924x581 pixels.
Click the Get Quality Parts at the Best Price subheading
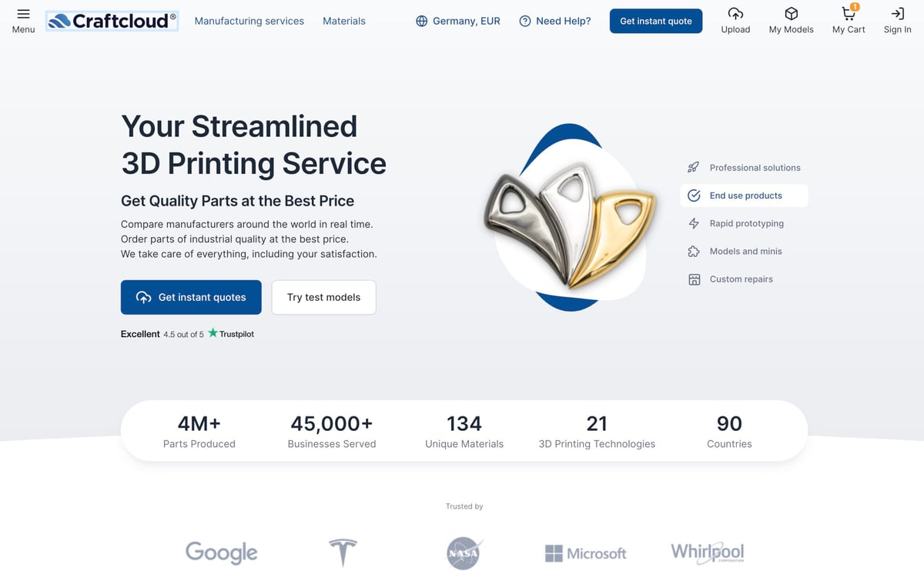237,201
